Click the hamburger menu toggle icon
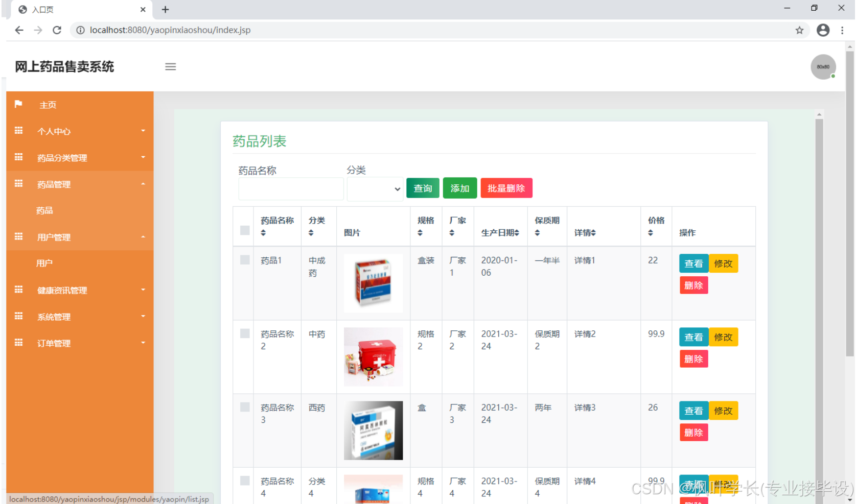Screen dimensions: 856x504 click(170, 67)
